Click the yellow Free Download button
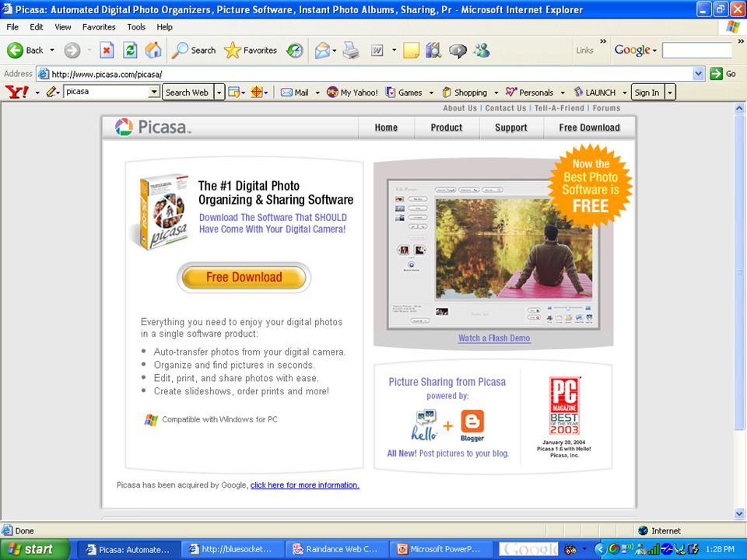This screenshot has width=747, height=560. (x=244, y=277)
